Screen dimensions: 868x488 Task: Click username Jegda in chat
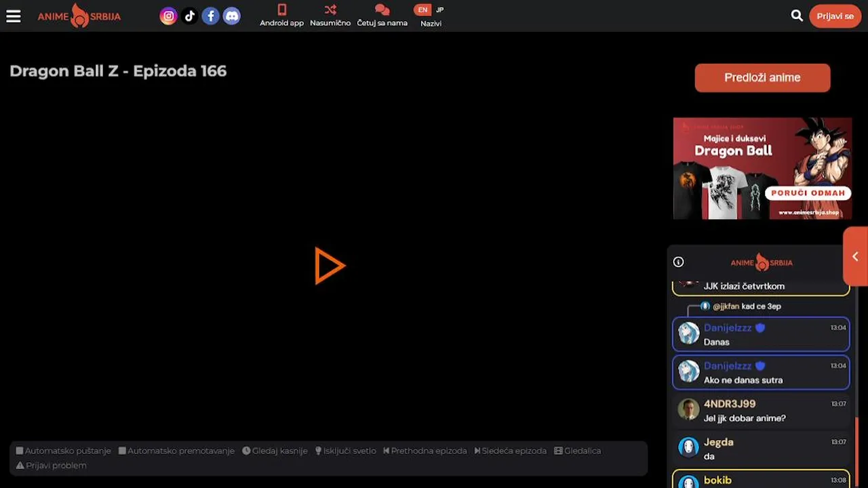pyautogui.click(x=719, y=442)
